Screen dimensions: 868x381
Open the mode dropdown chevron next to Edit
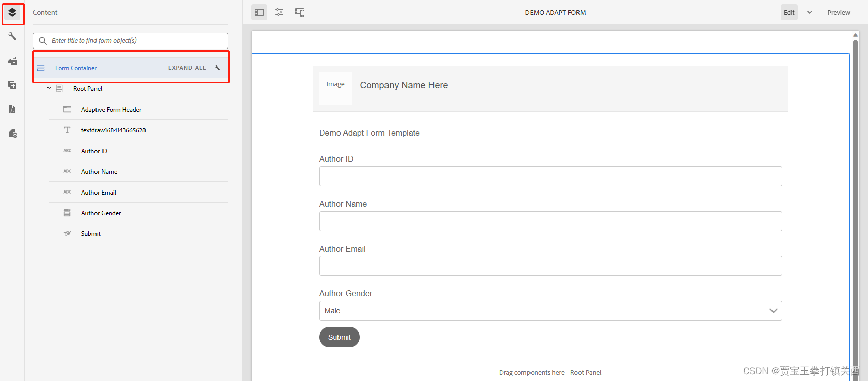tap(810, 12)
